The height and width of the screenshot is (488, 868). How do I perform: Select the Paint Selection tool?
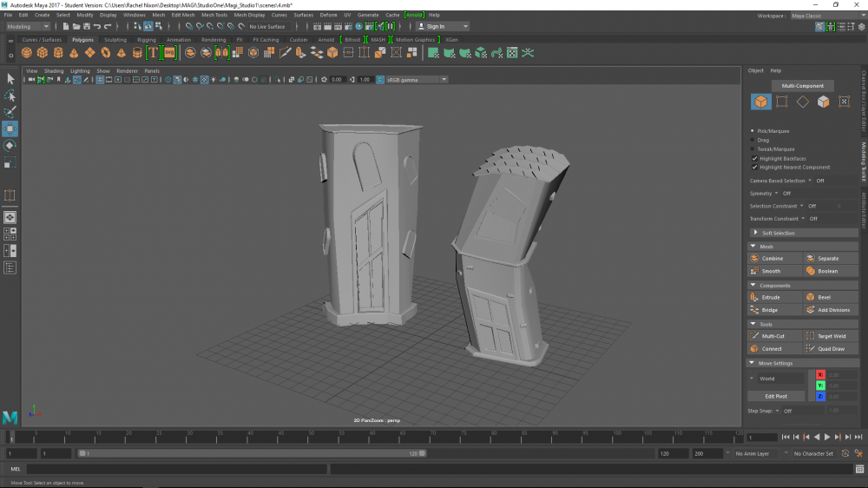pyautogui.click(x=10, y=112)
